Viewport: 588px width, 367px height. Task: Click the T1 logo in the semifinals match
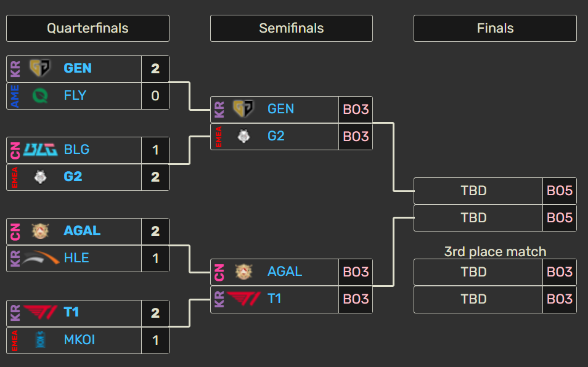[x=243, y=300]
